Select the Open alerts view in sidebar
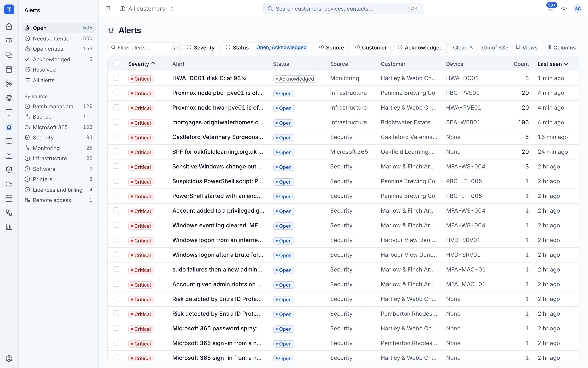Image resolution: width=588 pixels, height=368 pixels. [59, 28]
